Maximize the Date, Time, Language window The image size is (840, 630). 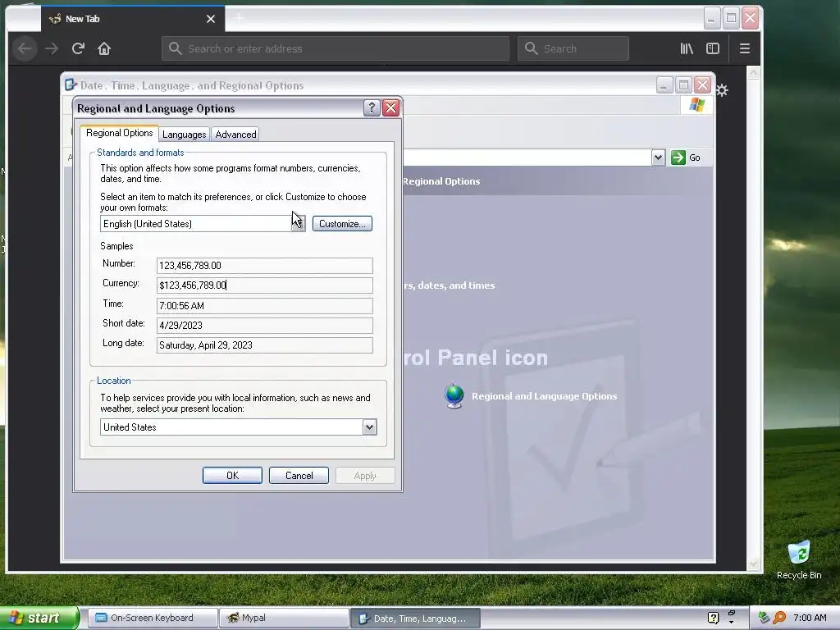pos(683,85)
